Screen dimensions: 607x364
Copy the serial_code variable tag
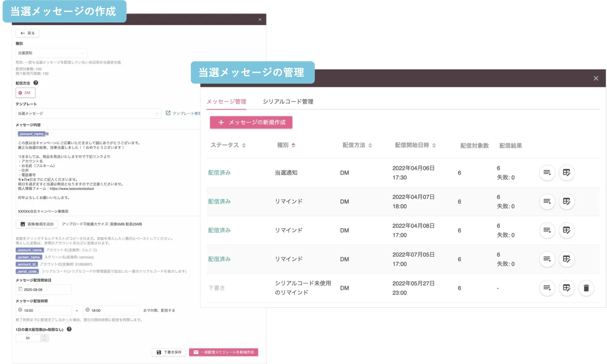coord(27,271)
